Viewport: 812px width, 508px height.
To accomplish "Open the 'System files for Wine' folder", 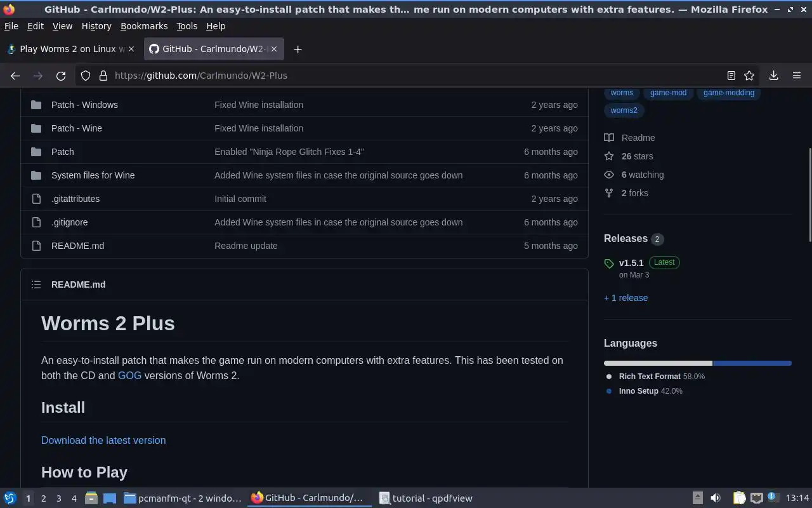I will (93, 175).
